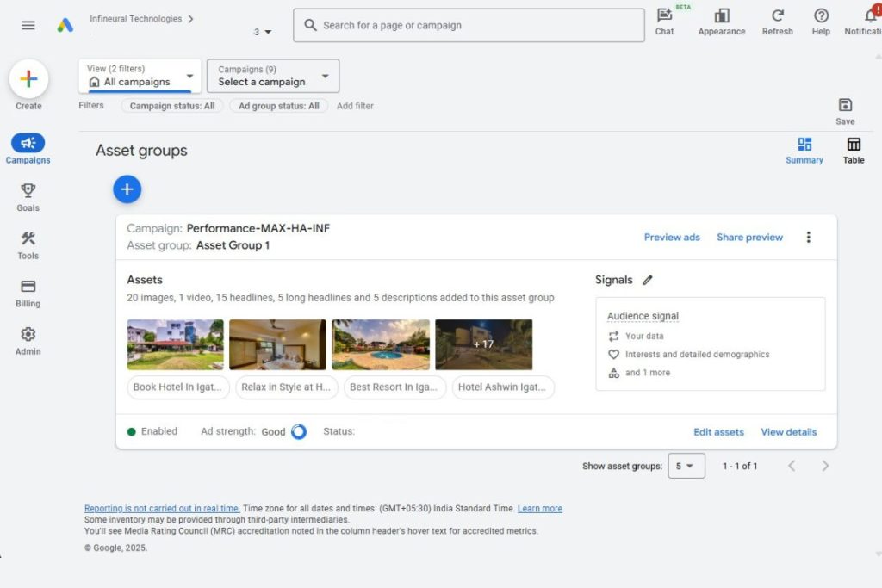This screenshot has height=588, width=882.
Task: Open the +17 images thumbnail stack
Action: (483, 344)
